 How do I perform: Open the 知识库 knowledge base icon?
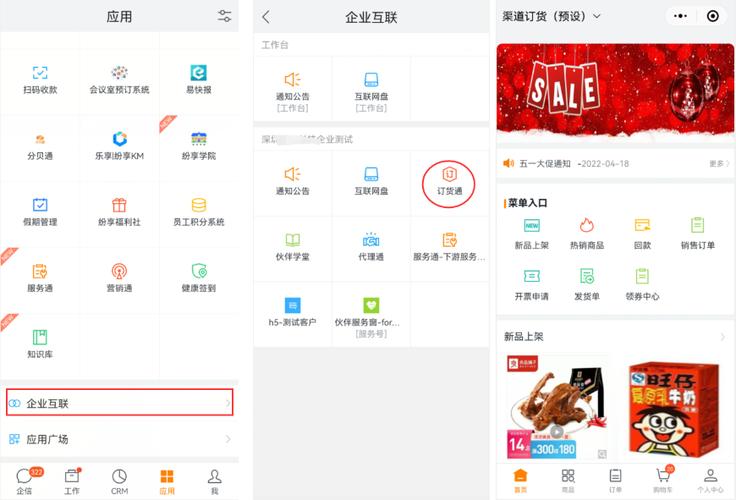40,343
